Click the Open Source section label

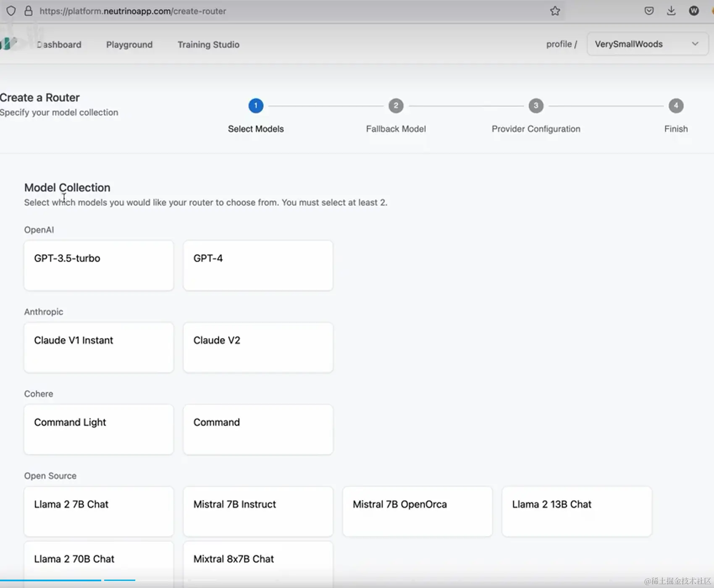[50, 476]
